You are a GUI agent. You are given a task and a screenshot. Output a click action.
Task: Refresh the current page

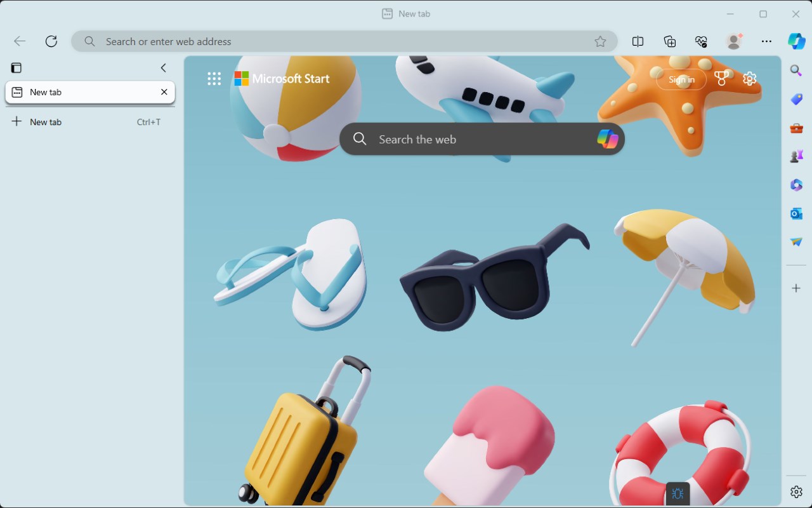click(x=51, y=41)
